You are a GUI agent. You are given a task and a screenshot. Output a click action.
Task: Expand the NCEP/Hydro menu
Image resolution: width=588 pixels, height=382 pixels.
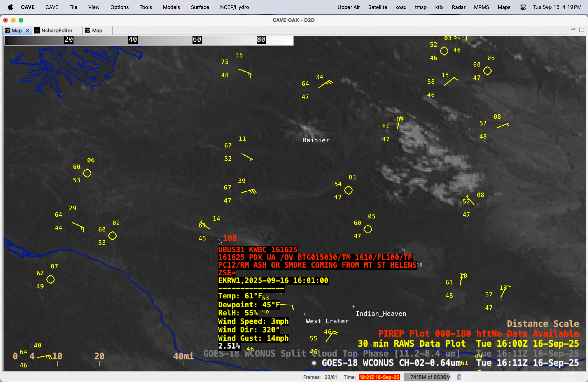pyautogui.click(x=234, y=7)
